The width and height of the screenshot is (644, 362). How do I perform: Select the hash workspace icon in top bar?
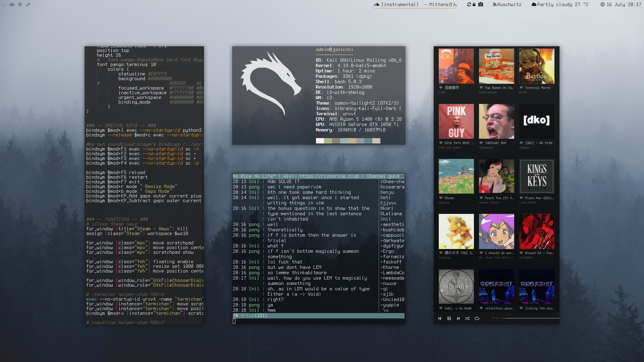(20, 5)
